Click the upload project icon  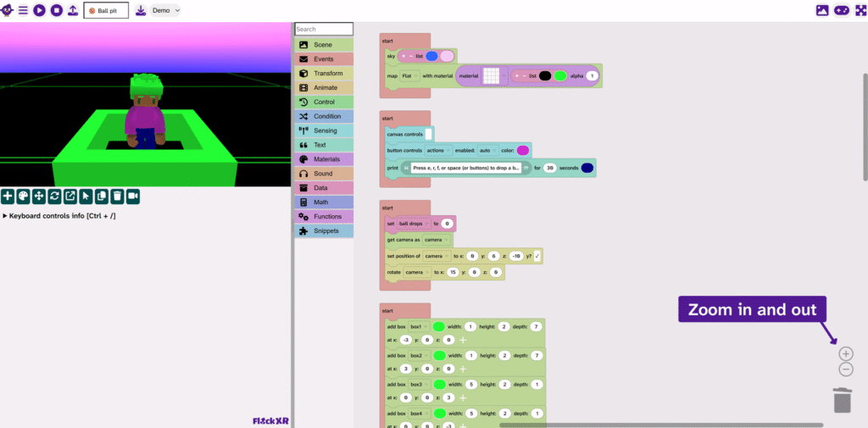point(73,10)
